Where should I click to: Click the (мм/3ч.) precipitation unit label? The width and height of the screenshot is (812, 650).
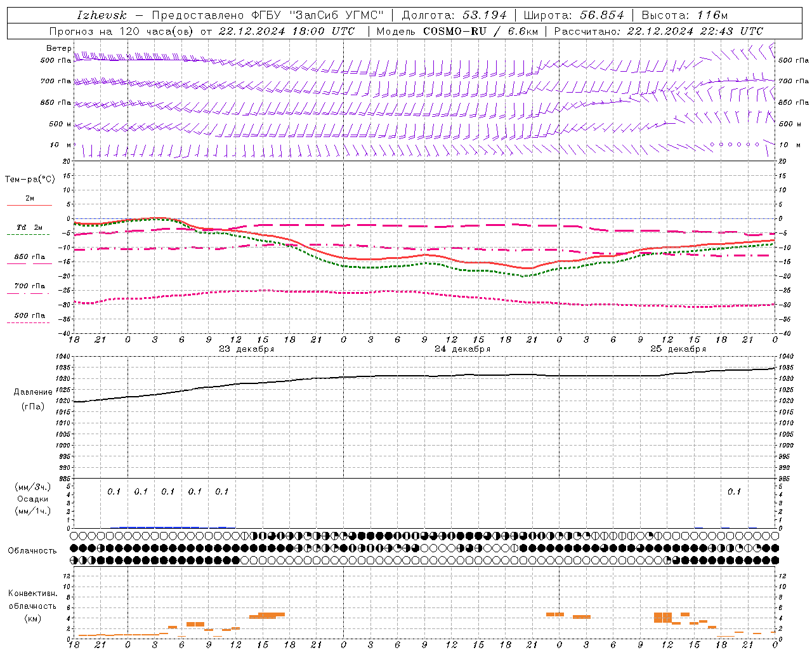pyautogui.click(x=32, y=487)
